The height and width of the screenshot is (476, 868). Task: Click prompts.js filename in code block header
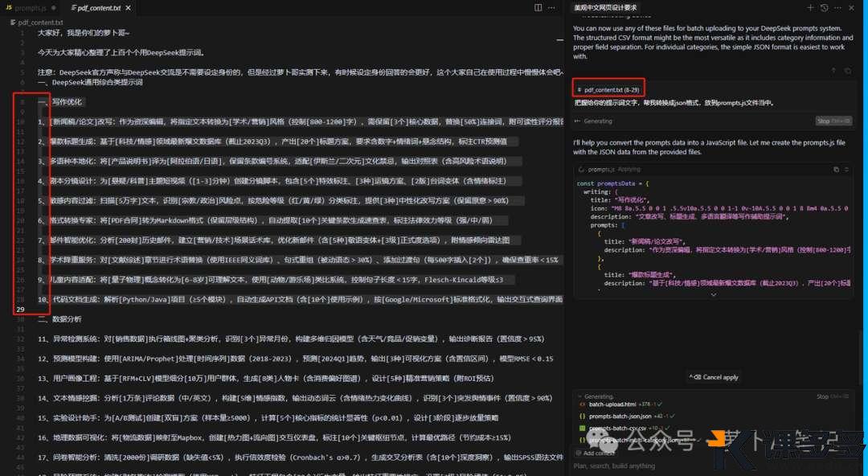point(601,169)
